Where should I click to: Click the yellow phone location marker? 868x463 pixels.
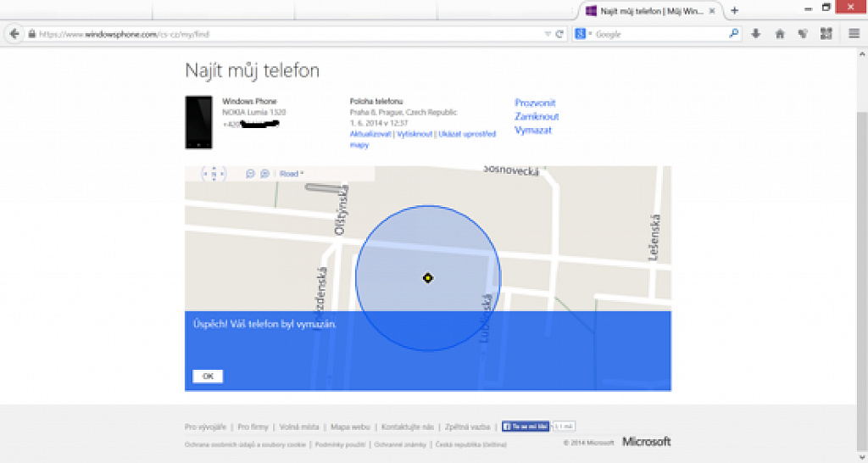[x=427, y=278]
